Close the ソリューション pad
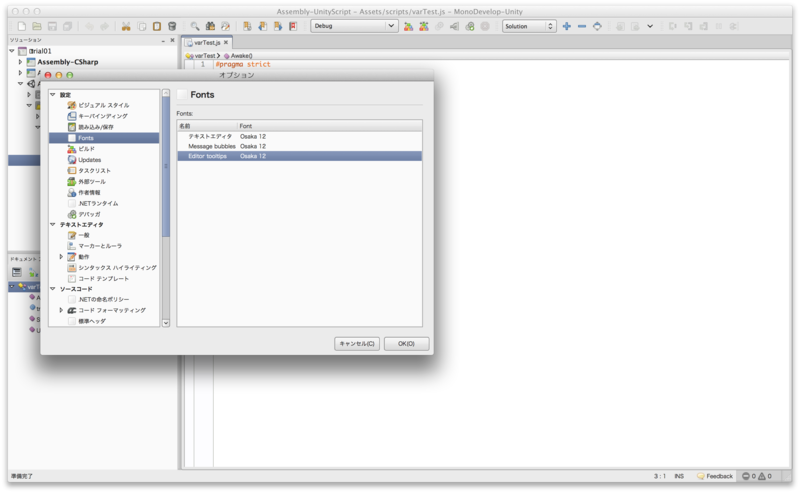The height and width of the screenshot is (493, 800). (x=172, y=40)
